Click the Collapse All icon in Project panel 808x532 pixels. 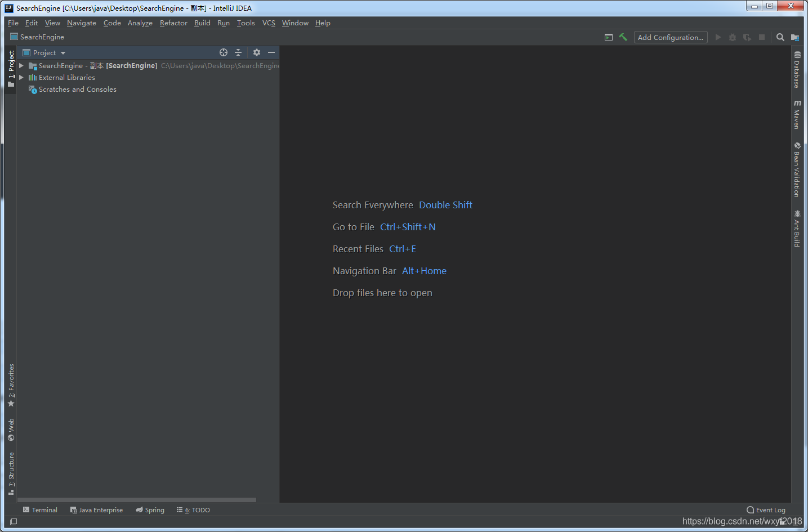pos(238,52)
